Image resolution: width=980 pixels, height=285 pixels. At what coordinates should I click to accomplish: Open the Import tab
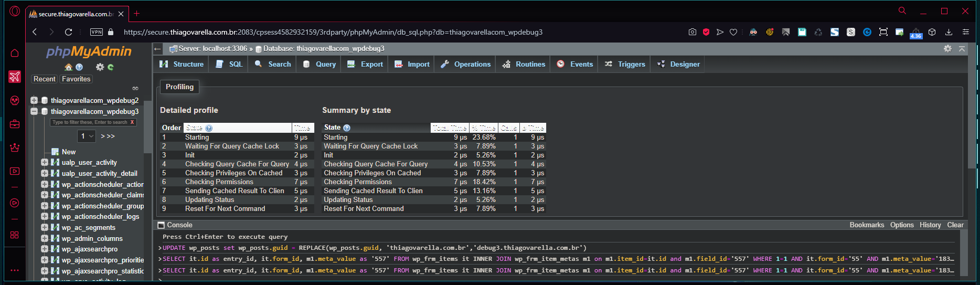pyautogui.click(x=412, y=64)
